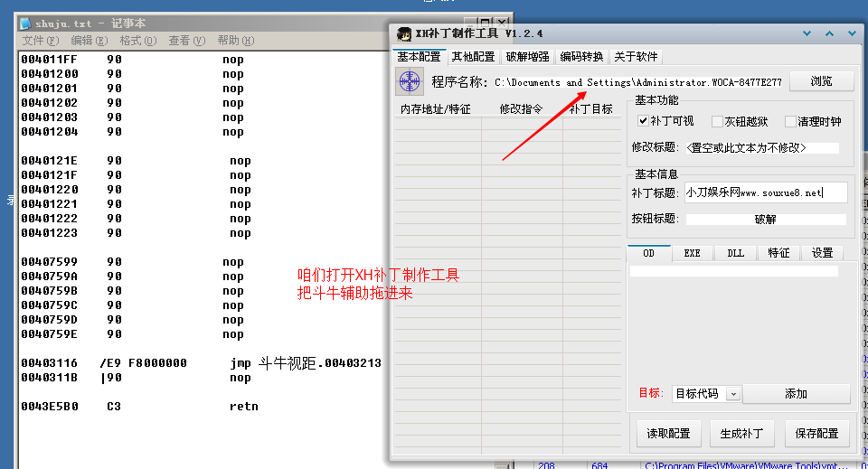This screenshot has height=469, width=868.
Task: Click the 内存地址/特征 column header
Action: [x=438, y=109]
